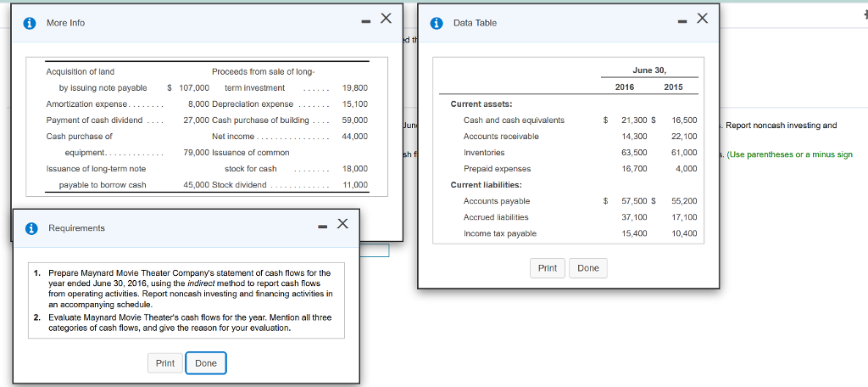
Task: Select the cash purchase of equipment value 79,000
Action: tap(197, 153)
